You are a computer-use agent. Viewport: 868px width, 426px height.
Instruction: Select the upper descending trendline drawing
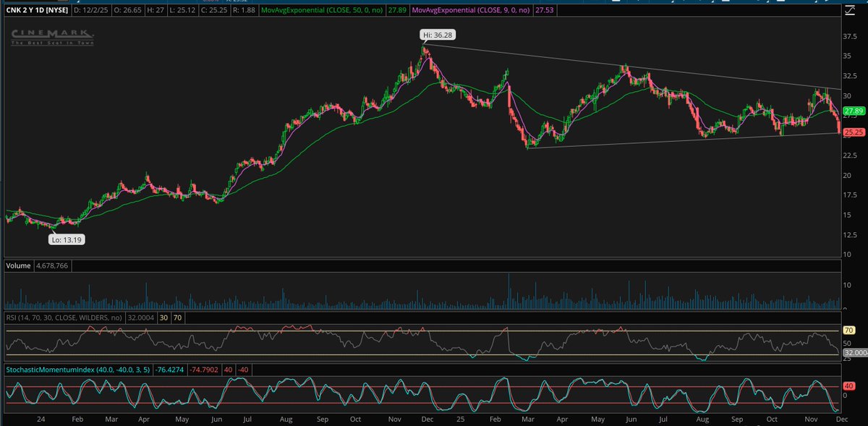tap(633, 67)
